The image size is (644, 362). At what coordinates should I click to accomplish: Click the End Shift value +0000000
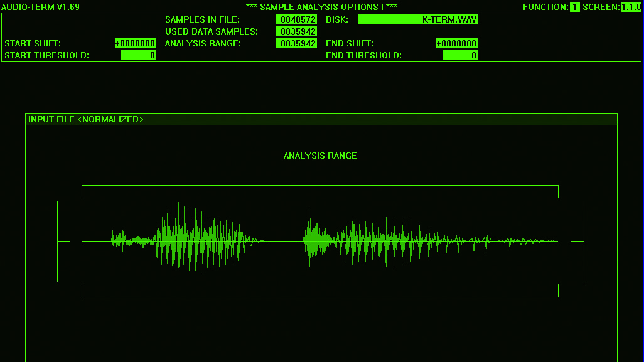pyautogui.click(x=457, y=43)
